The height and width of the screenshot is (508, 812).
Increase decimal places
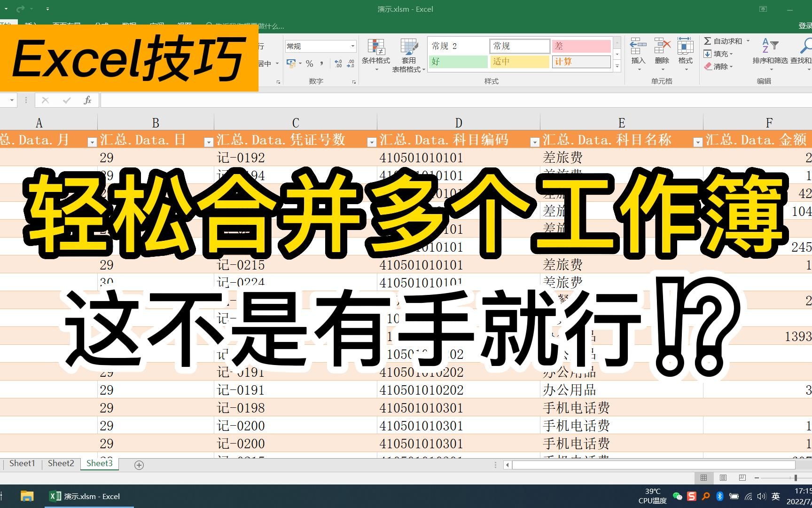point(338,63)
